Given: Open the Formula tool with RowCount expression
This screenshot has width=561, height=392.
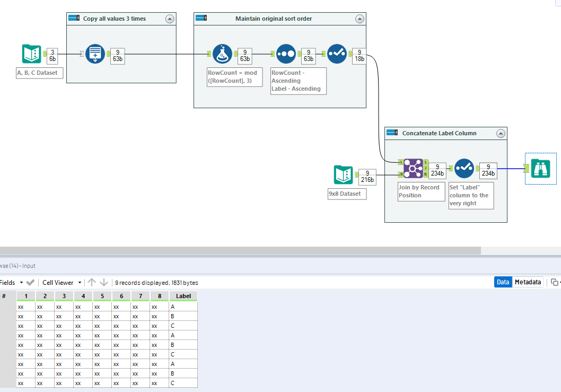Looking at the screenshot, I should coord(222,53).
